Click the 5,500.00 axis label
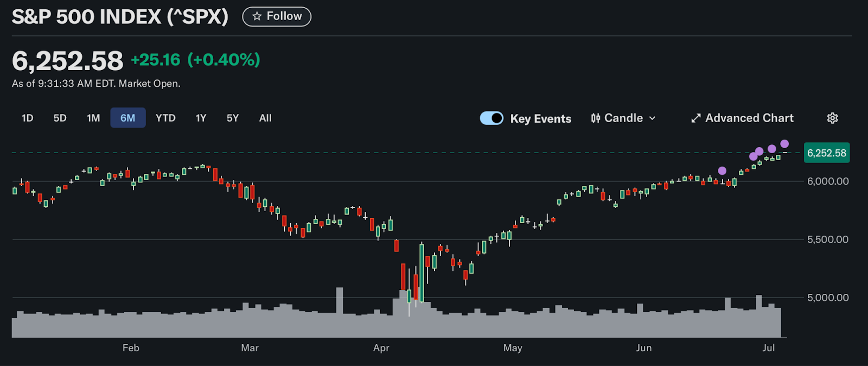The width and height of the screenshot is (868, 366). tap(828, 239)
